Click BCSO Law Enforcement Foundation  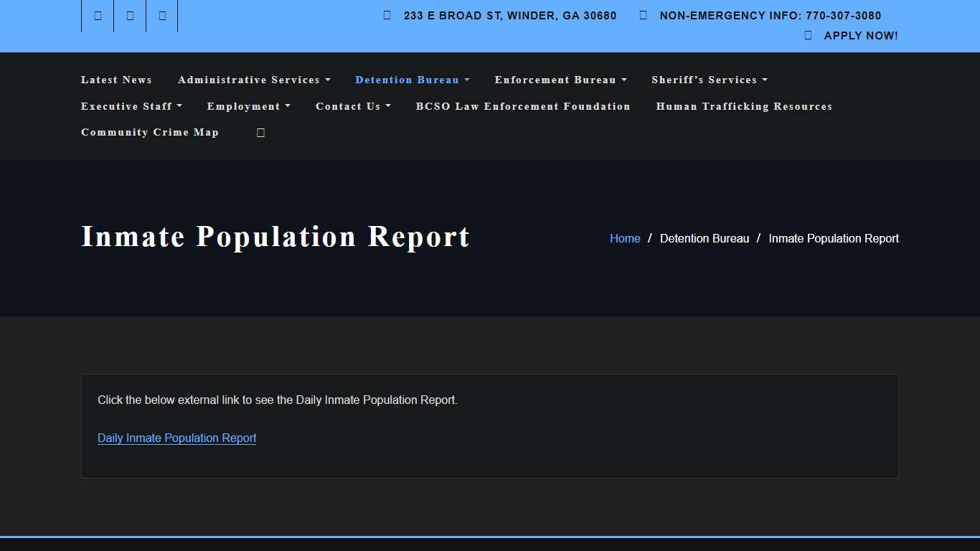[x=523, y=106]
